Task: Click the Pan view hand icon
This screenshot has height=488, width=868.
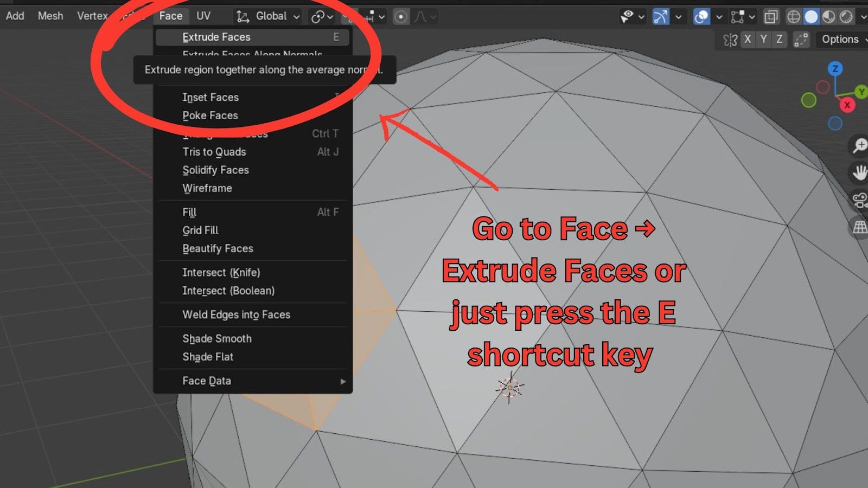Action: pyautogui.click(x=860, y=173)
